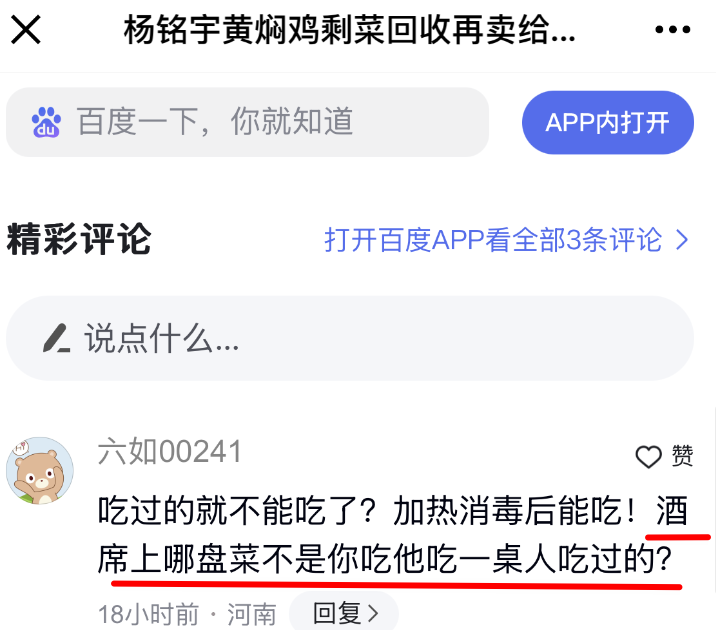
Task: Tap the 赞 label beside the heart
Action: coord(682,456)
